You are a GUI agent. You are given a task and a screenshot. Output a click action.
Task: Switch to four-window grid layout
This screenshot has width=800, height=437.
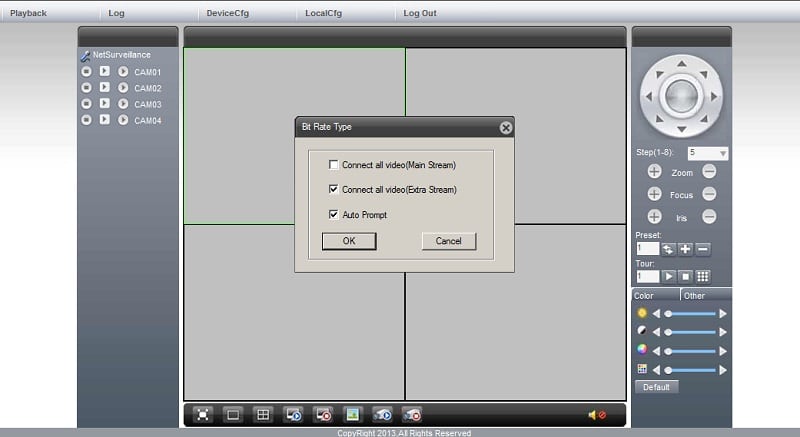coord(263,414)
